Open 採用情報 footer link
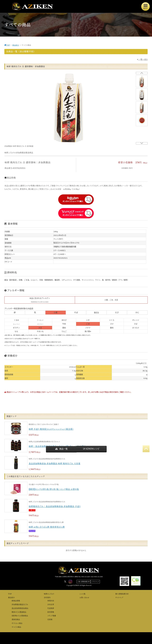 pyautogui.click(x=51, y=612)
